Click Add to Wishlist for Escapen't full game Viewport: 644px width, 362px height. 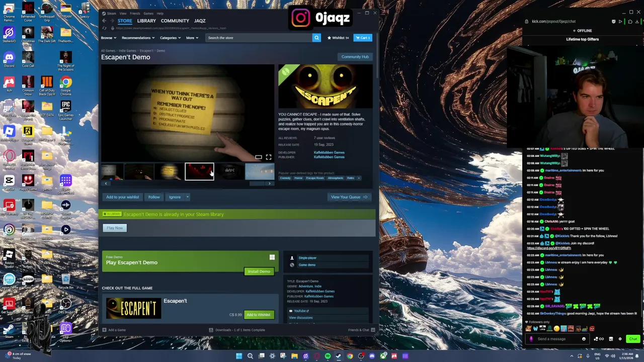(x=259, y=315)
